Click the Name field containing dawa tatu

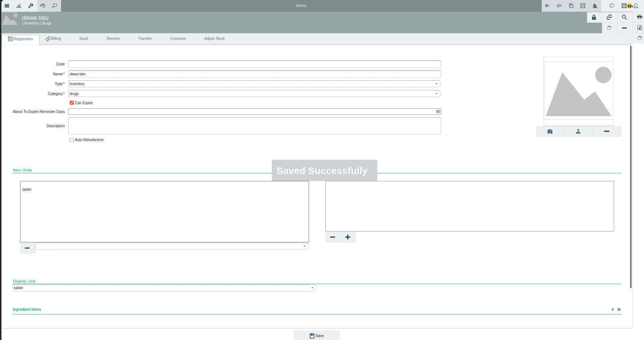pyautogui.click(x=255, y=74)
